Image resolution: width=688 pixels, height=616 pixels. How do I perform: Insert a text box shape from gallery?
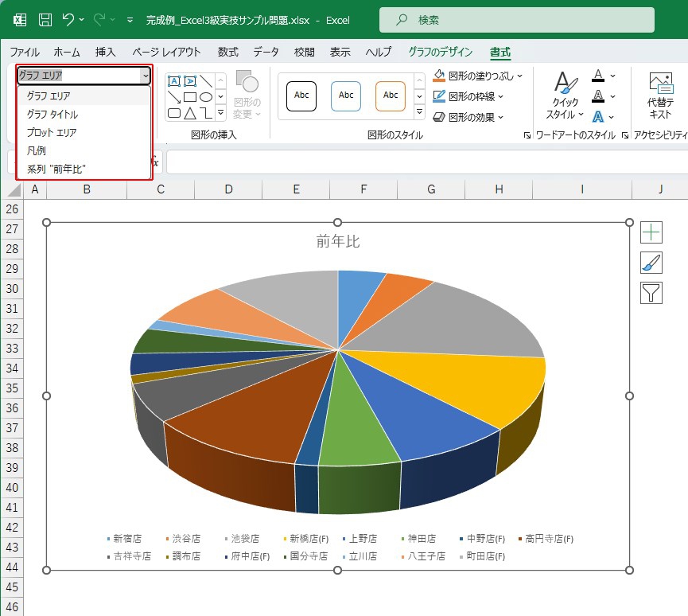[x=174, y=81]
